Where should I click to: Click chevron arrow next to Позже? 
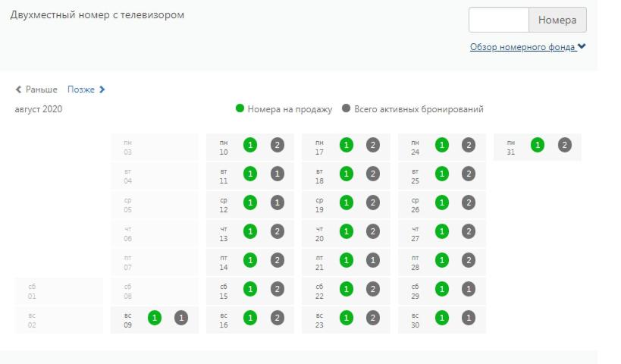102,89
